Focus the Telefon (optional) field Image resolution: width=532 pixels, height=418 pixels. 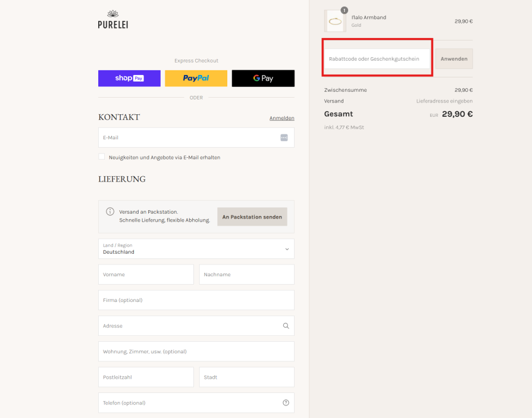click(x=196, y=403)
